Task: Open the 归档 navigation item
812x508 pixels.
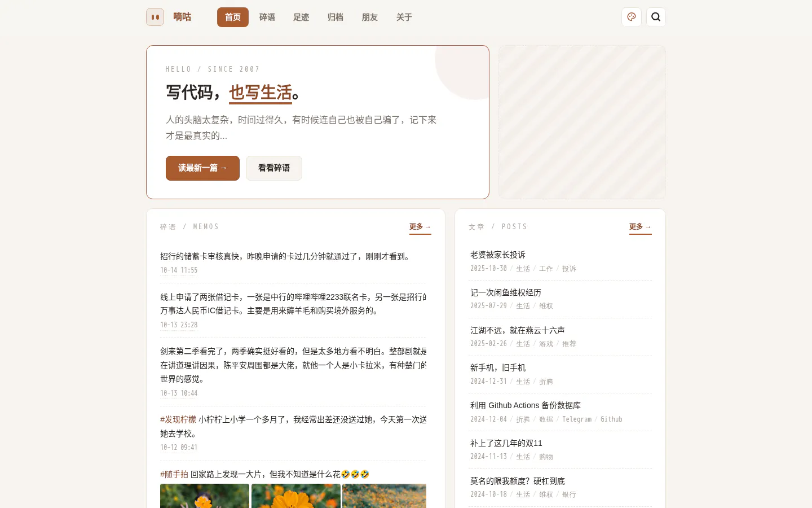Action: point(336,17)
